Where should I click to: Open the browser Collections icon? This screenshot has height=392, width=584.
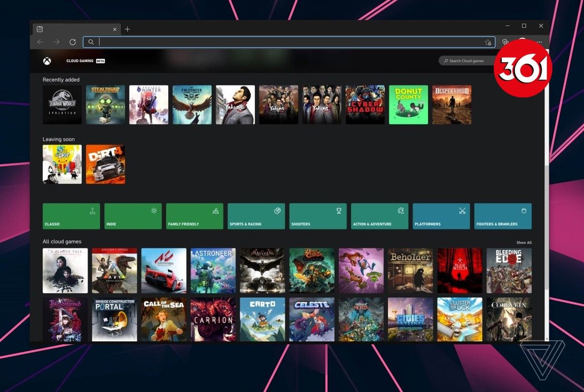click(x=506, y=42)
